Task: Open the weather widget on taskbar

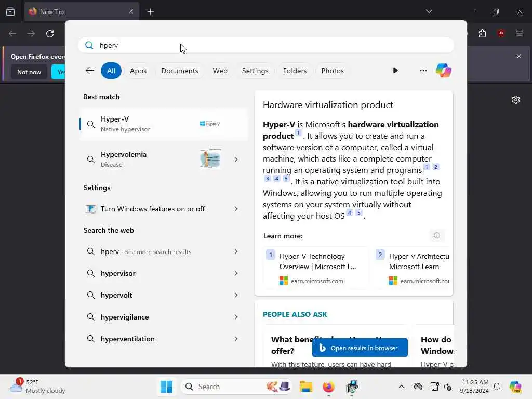Action: (x=37, y=387)
